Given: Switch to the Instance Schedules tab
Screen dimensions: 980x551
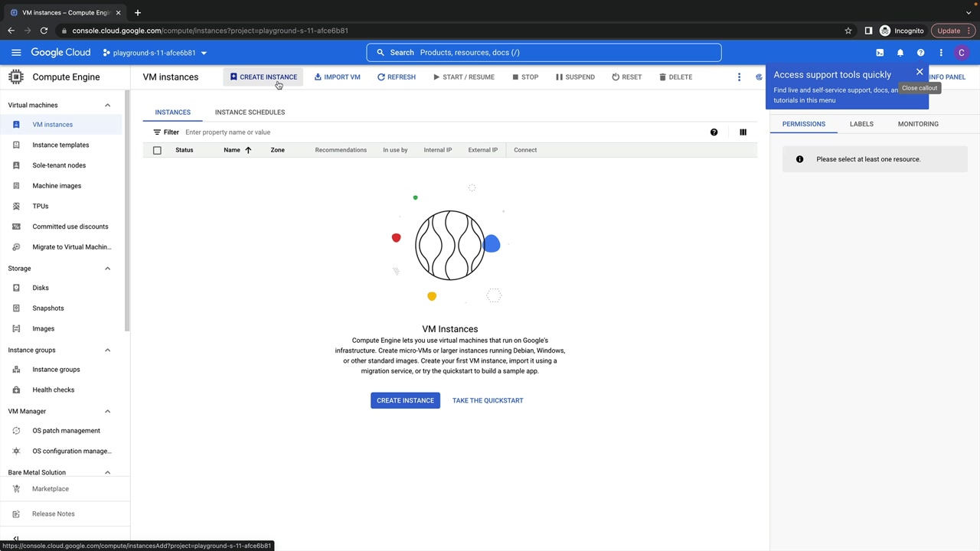Looking at the screenshot, I should (250, 112).
